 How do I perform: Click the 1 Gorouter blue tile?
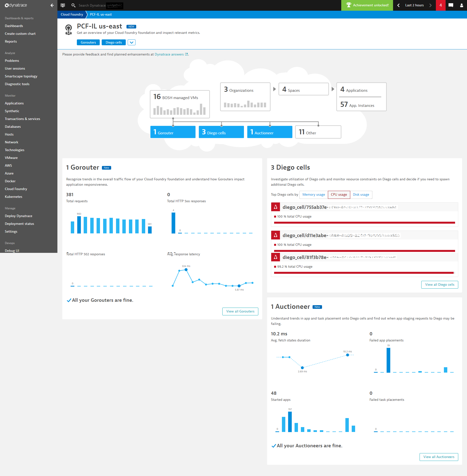tap(173, 132)
